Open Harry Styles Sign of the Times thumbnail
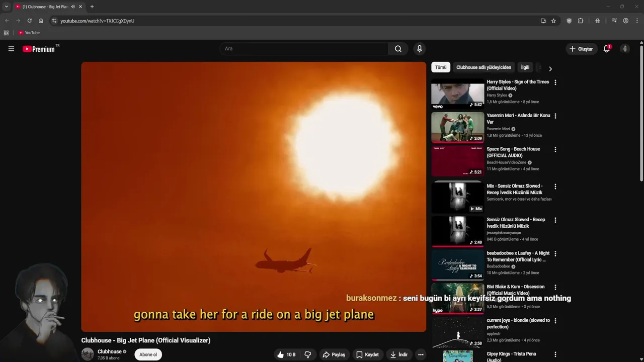 pos(457,94)
